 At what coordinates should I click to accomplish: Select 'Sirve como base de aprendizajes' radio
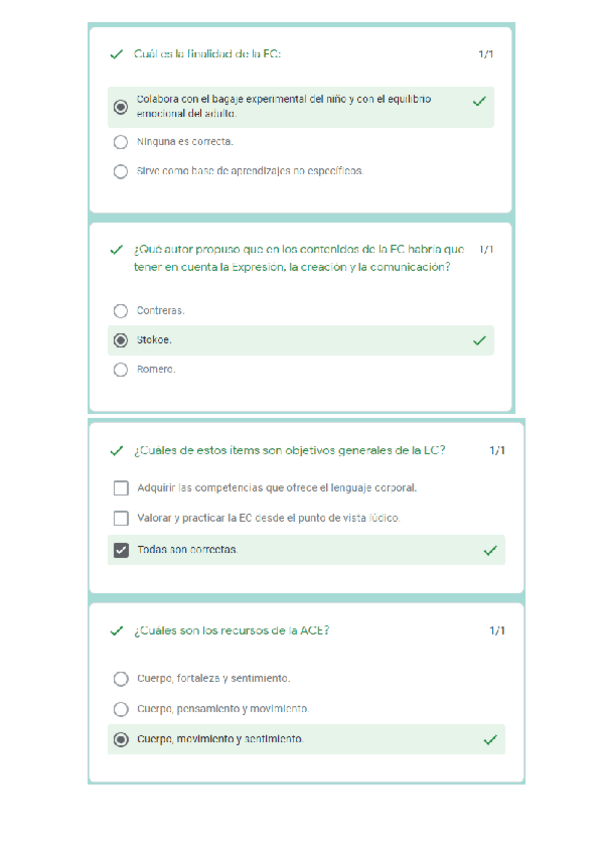pyautogui.click(x=121, y=171)
